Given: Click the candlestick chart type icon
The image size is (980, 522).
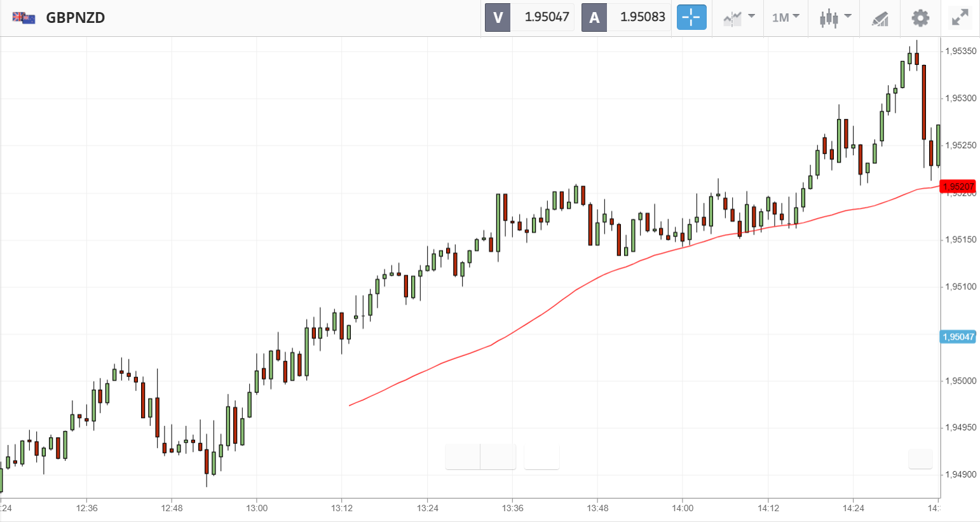Looking at the screenshot, I should (828, 18).
